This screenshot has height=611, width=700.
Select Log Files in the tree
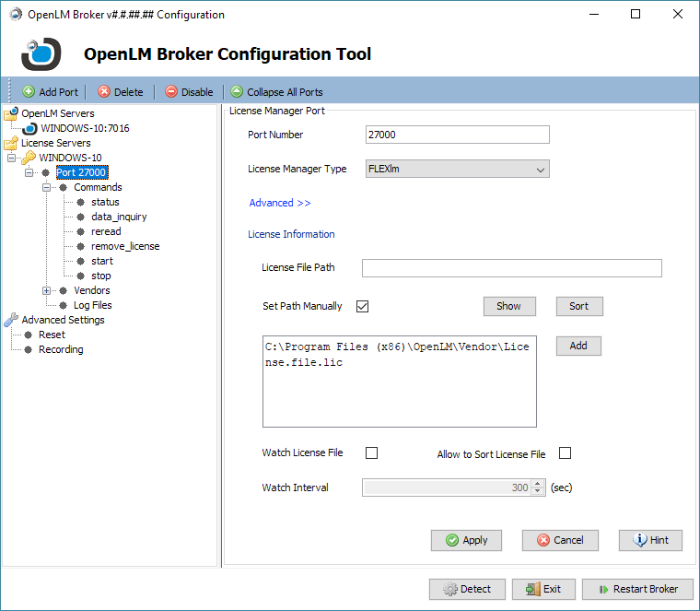click(x=93, y=305)
